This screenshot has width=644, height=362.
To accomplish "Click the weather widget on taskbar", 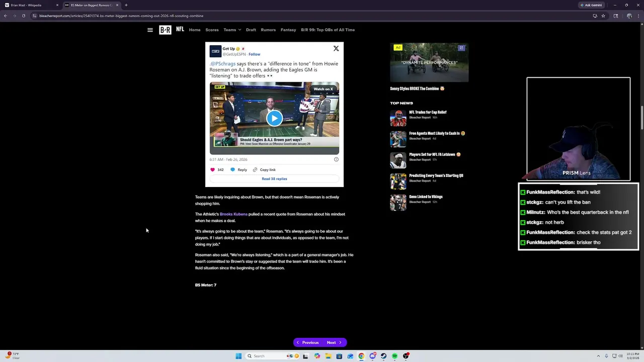I will pos(12,356).
